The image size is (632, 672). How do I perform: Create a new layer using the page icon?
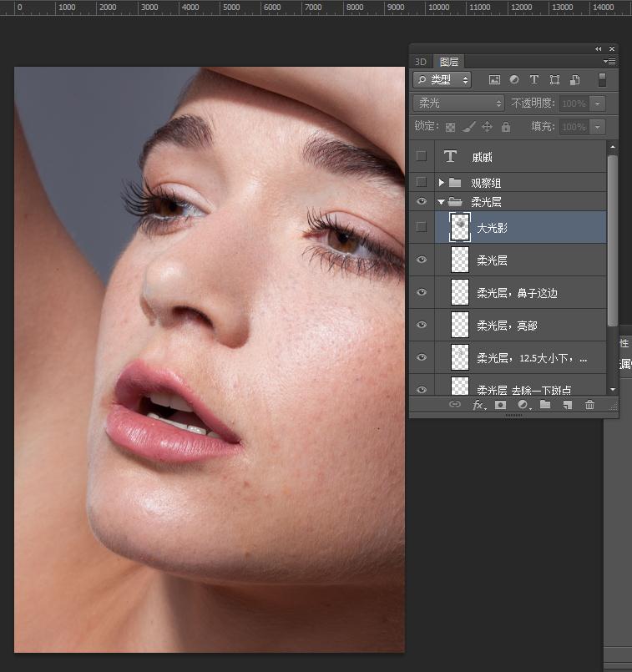(x=568, y=405)
